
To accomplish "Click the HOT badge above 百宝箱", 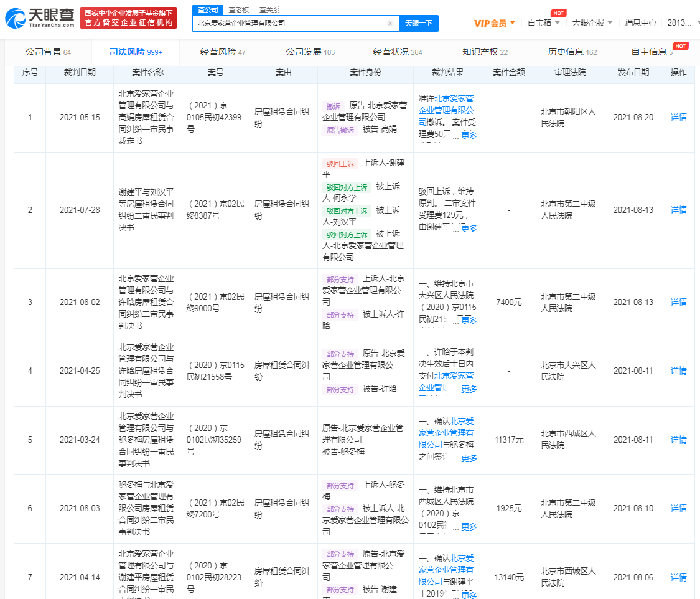I will [x=559, y=13].
